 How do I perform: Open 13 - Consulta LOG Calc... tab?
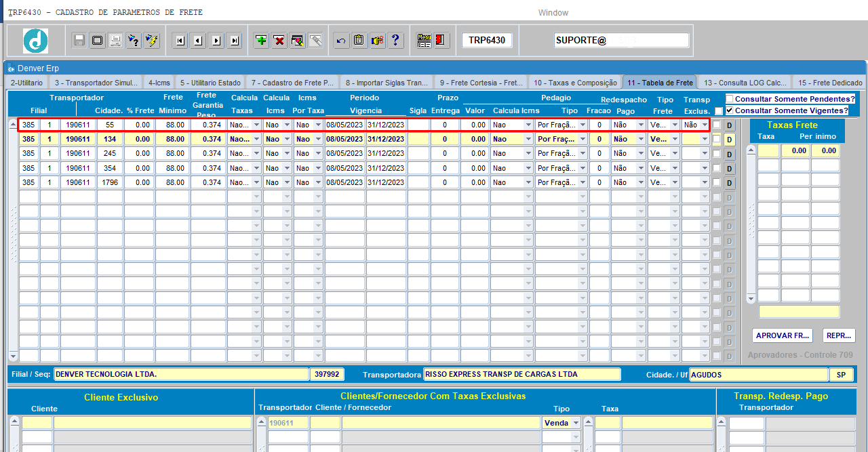[x=745, y=83]
